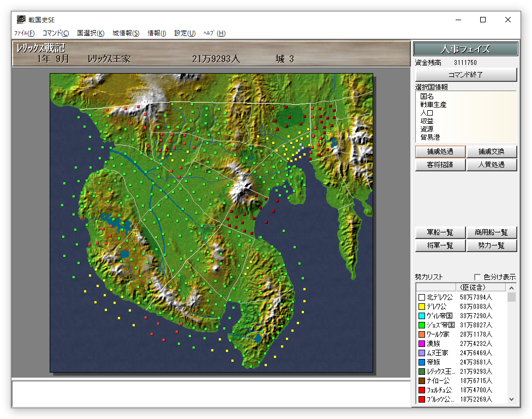The height and width of the screenshot is (419, 532).
Task: Open the 国選択(K) menu
Action: 91,33
